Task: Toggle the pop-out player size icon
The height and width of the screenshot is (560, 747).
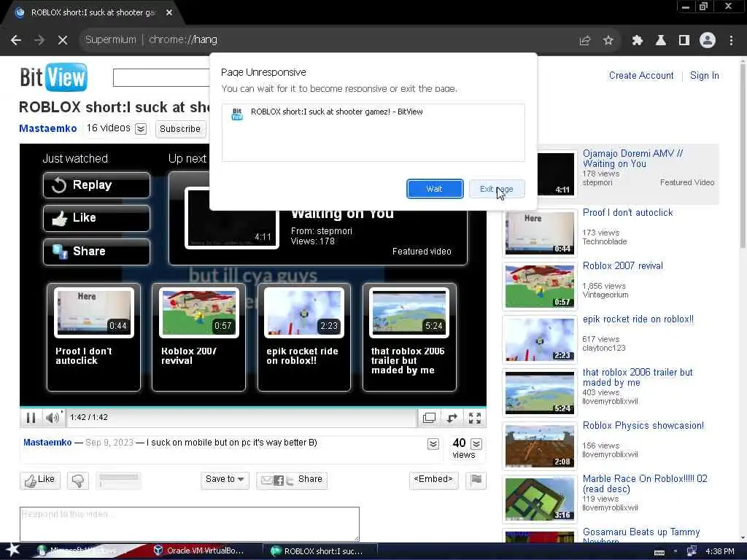Action: pos(429,418)
